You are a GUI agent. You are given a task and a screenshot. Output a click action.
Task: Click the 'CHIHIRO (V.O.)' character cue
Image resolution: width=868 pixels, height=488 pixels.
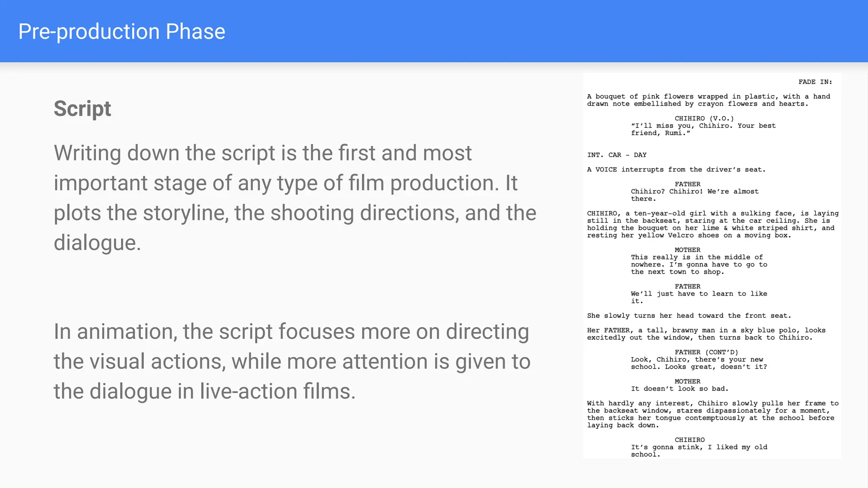704,119
